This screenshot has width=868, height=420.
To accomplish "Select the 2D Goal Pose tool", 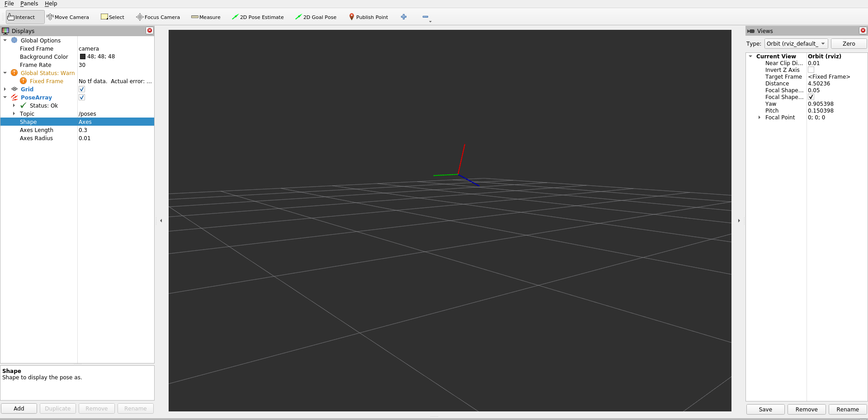I will click(x=316, y=17).
